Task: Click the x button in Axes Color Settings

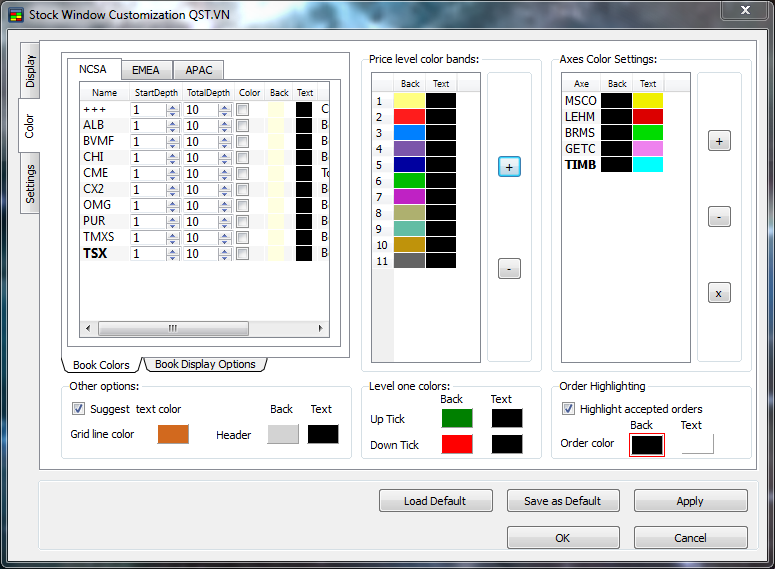Action: point(719,293)
